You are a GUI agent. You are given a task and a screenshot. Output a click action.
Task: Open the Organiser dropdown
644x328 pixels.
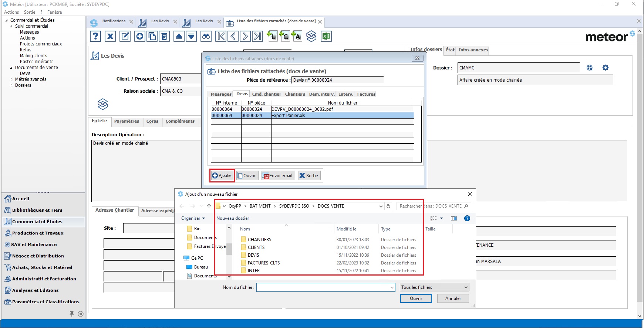tap(193, 218)
